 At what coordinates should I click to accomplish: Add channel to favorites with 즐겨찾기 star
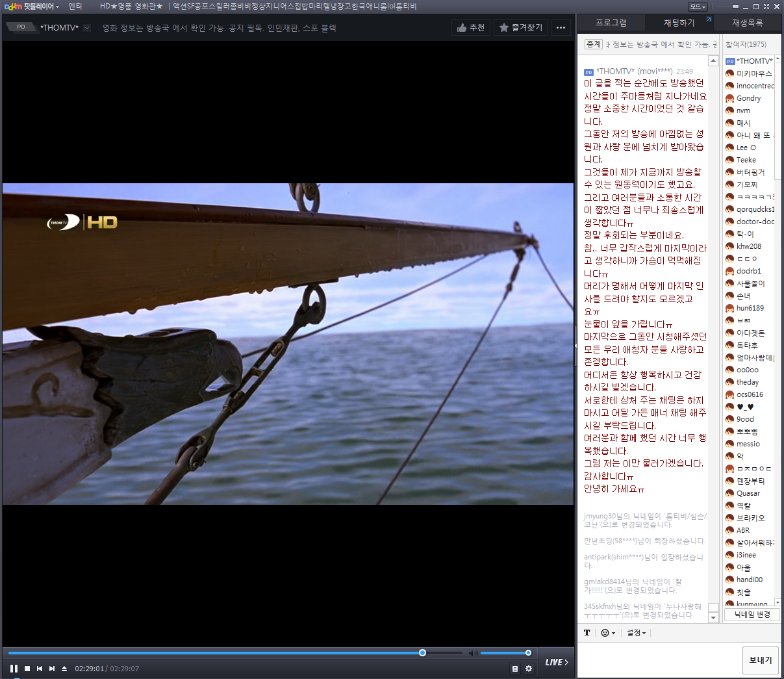pyautogui.click(x=521, y=28)
